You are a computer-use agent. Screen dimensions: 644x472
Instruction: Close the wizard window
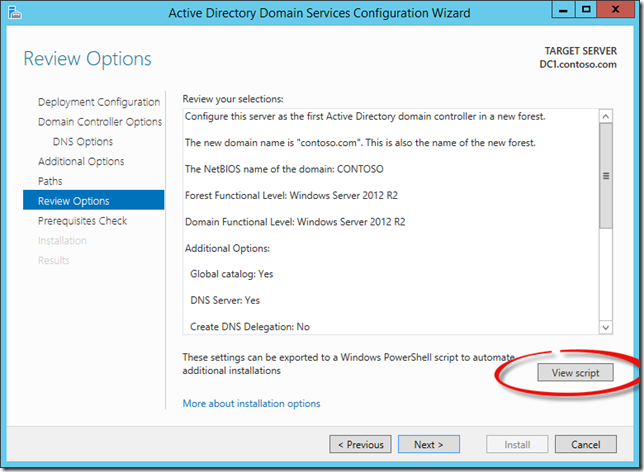pos(615,9)
